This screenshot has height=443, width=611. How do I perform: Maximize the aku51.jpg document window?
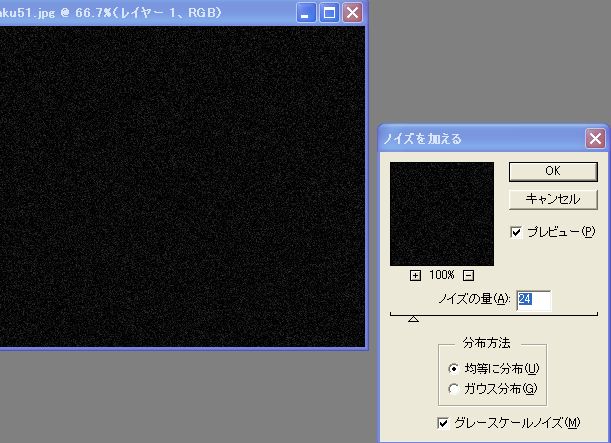pos(330,13)
